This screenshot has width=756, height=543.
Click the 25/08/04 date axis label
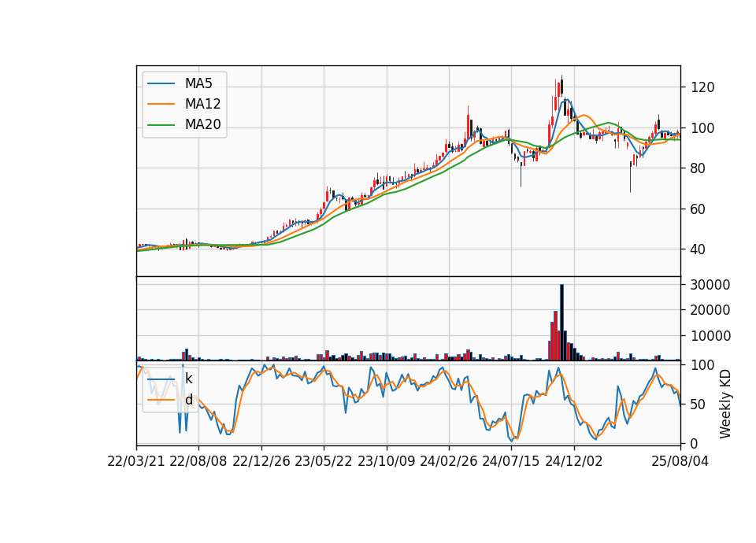point(680,461)
